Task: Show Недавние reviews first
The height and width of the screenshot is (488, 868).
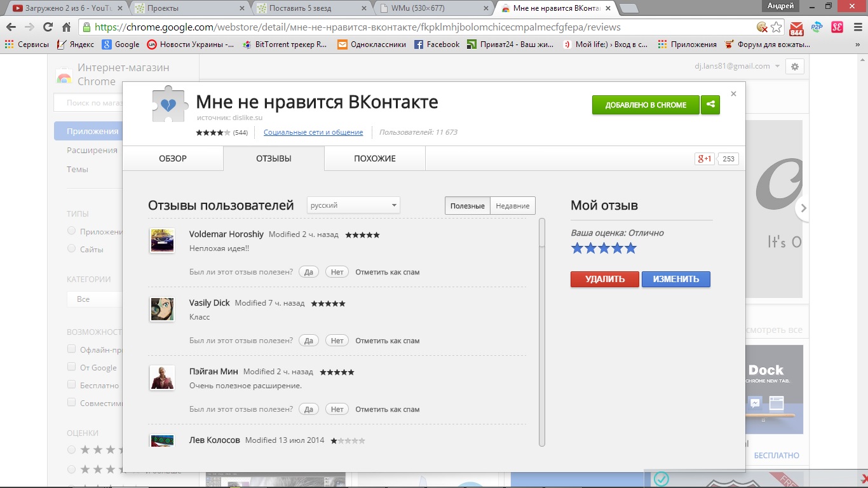Action: [x=513, y=206]
